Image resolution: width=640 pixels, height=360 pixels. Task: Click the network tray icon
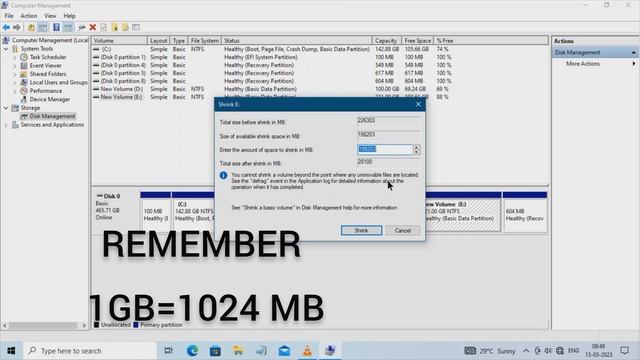[x=560, y=351]
